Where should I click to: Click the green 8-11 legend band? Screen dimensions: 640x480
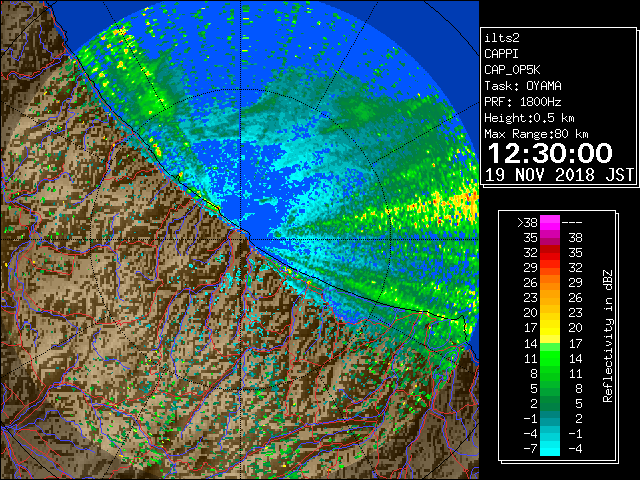point(550,373)
